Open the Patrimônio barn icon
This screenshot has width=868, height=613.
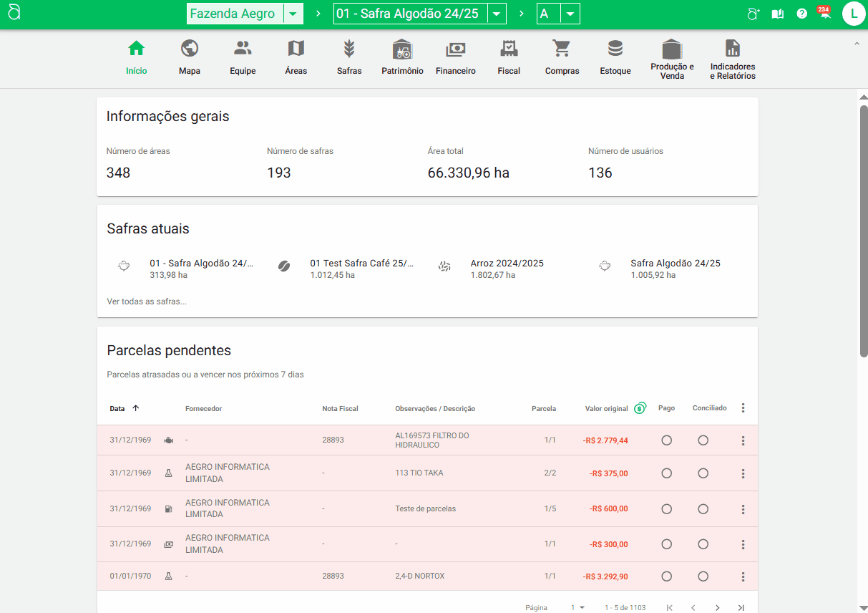tap(402, 49)
